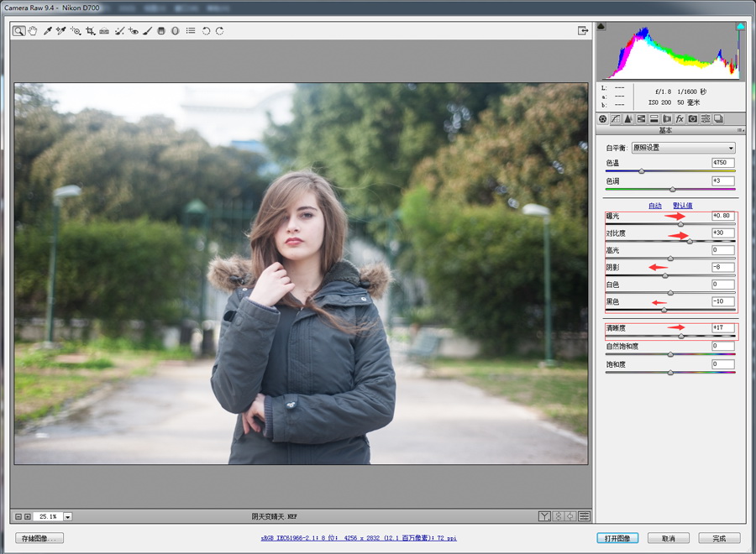The image size is (756, 554).
Task: Switch to the fx Effects tab
Action: (680, 119)
